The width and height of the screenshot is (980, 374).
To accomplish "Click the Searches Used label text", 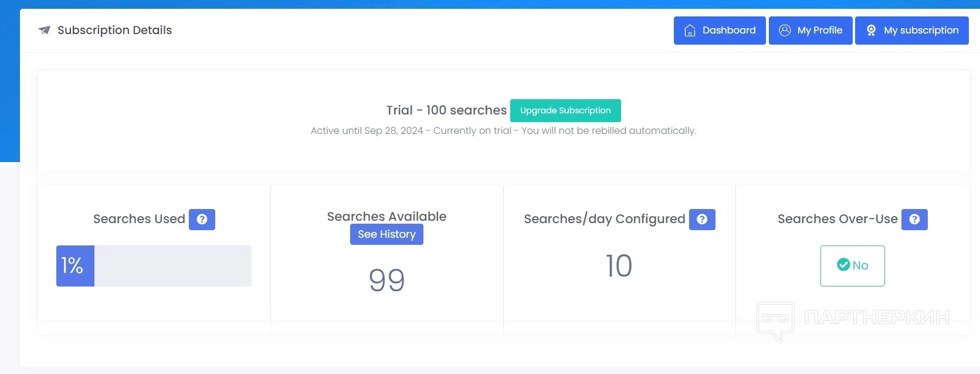I will pyautogui.click(x=139, y=219).
